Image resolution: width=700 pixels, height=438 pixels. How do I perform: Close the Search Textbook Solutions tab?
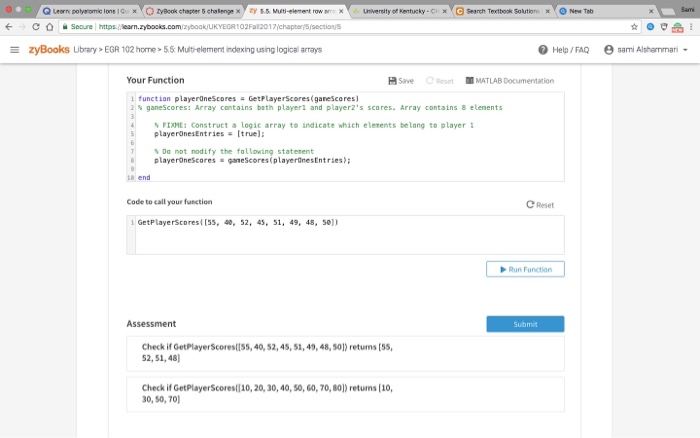point(548,11)
